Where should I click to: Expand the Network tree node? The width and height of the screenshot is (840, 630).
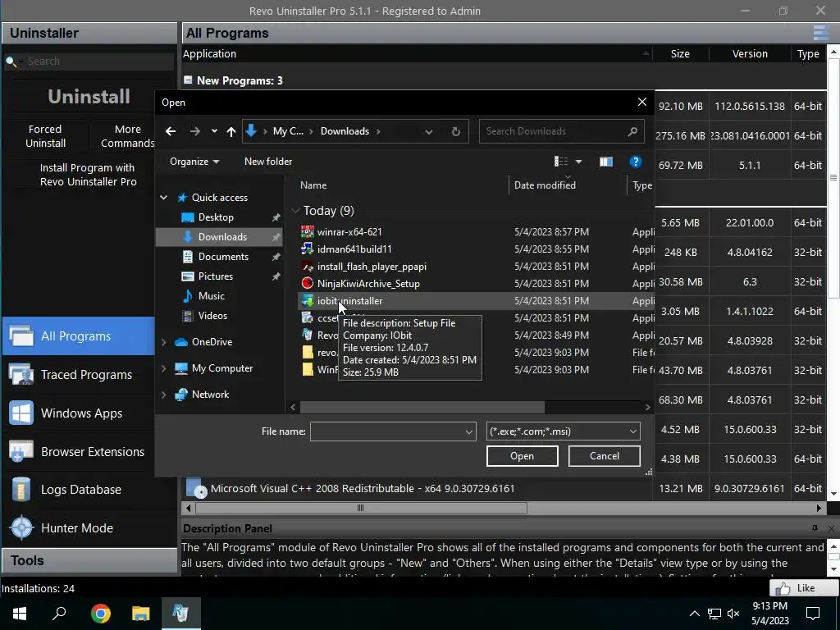[164, 395]
